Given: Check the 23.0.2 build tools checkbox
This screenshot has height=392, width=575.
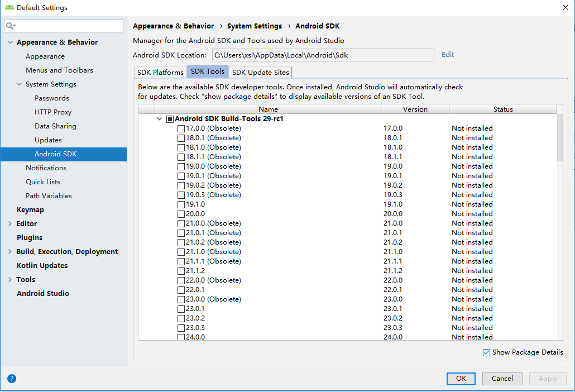Looking at the screenshot, I should pyautogui.click(x=181, y=319).
